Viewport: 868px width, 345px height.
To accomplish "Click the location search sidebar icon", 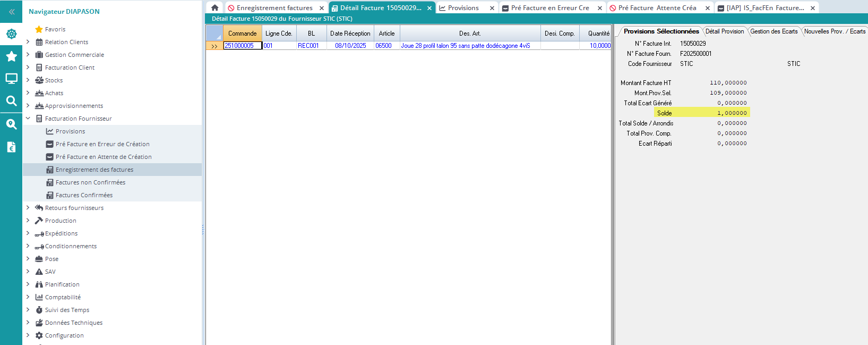I will point(11,124).
